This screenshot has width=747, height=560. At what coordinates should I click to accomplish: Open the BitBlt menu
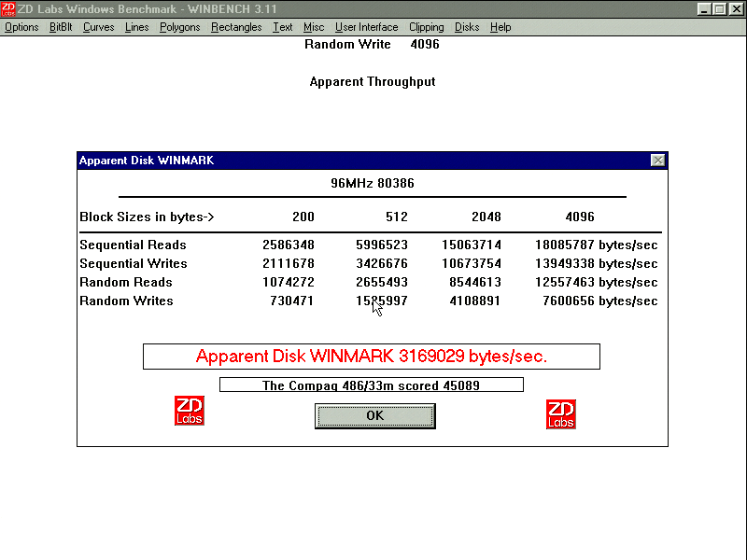[x=61, y=27]
